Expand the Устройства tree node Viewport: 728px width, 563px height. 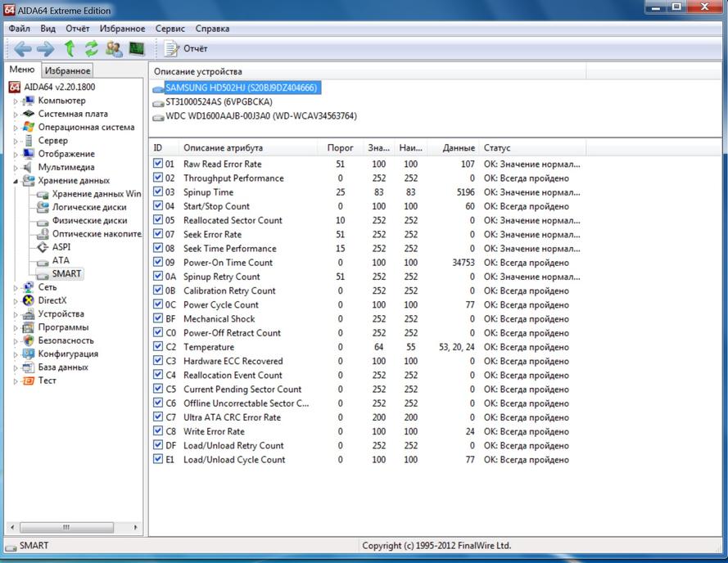[16, 315]
